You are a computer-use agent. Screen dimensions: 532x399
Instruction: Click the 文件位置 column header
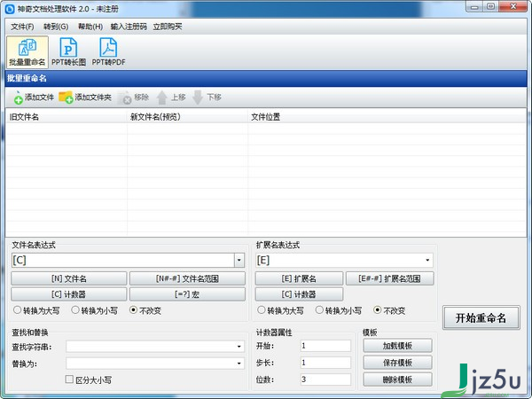tap(387, 117)
